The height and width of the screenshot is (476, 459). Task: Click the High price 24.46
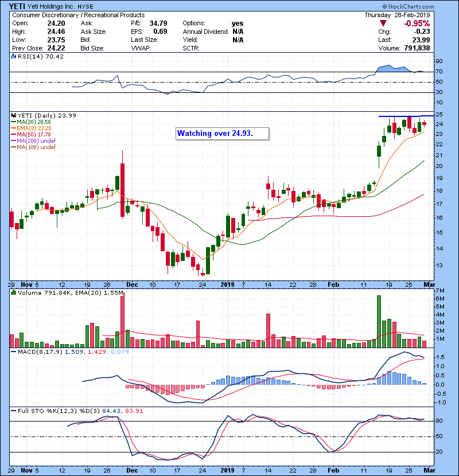(x=56, y=32)
